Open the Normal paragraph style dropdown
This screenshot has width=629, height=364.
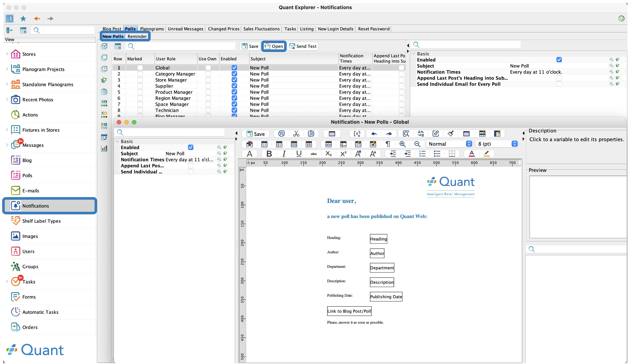[449, 144]
